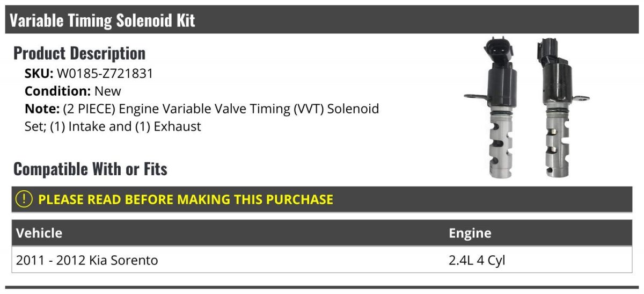Viewport: 644px width, 294px height.
Task: Click the Variable Timing Solenoid Kit header
Action: [x=103, y=20]
